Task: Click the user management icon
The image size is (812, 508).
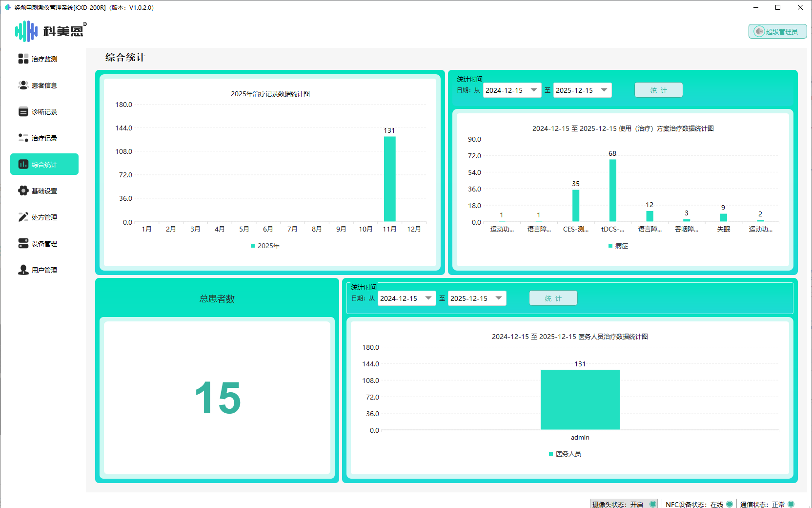Action: [x=23, y=270]
